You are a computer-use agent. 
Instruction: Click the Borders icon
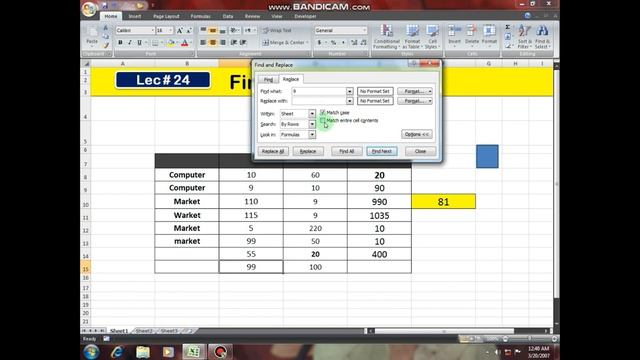coord(155,42)
